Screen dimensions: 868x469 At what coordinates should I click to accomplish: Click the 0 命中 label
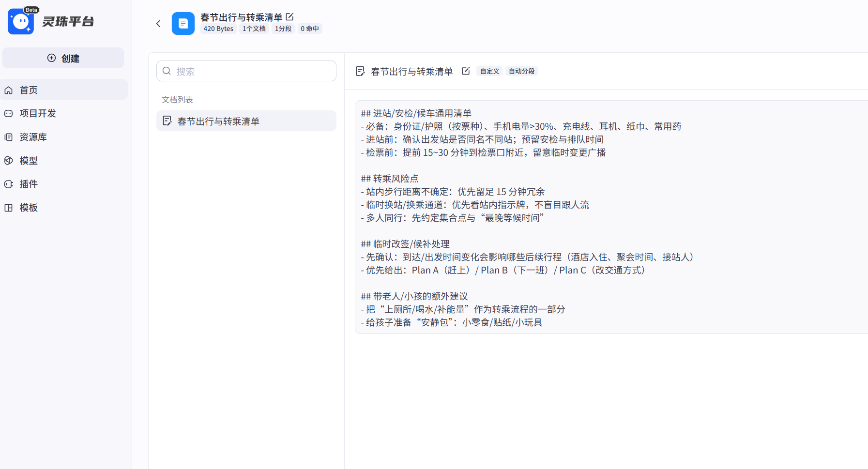[x=310, y=29]
